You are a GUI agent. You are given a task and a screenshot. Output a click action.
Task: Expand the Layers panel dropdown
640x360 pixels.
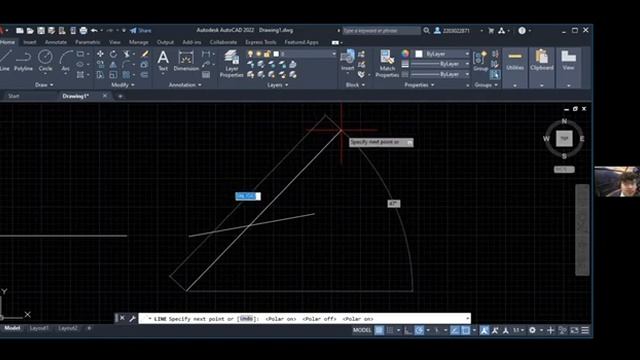tap(278, 85)
